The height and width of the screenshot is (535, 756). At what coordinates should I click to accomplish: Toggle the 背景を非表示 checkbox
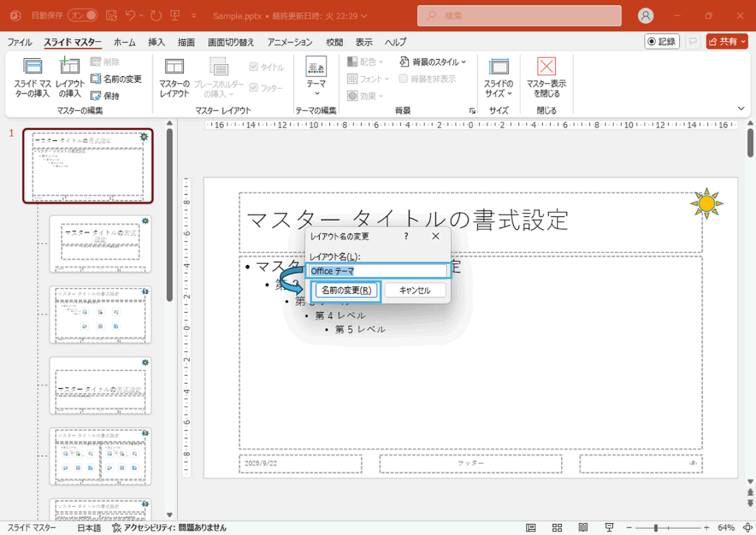point(404,79)
